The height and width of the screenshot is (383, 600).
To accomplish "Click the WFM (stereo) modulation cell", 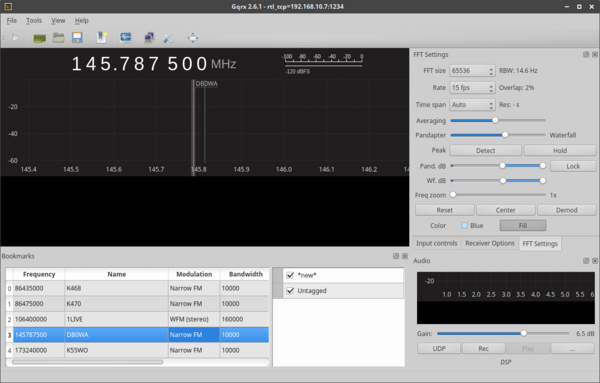I will (x=194, y=319).
